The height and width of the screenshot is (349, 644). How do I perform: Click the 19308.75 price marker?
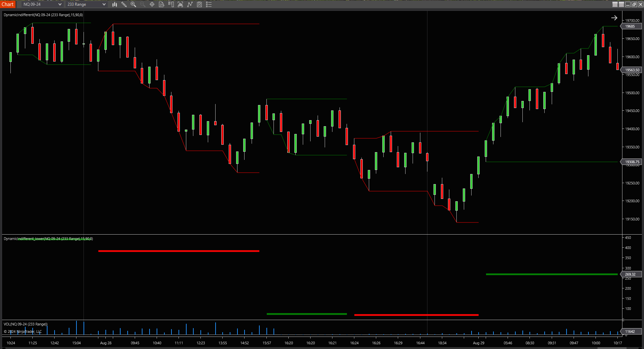[x=631, y=162]
